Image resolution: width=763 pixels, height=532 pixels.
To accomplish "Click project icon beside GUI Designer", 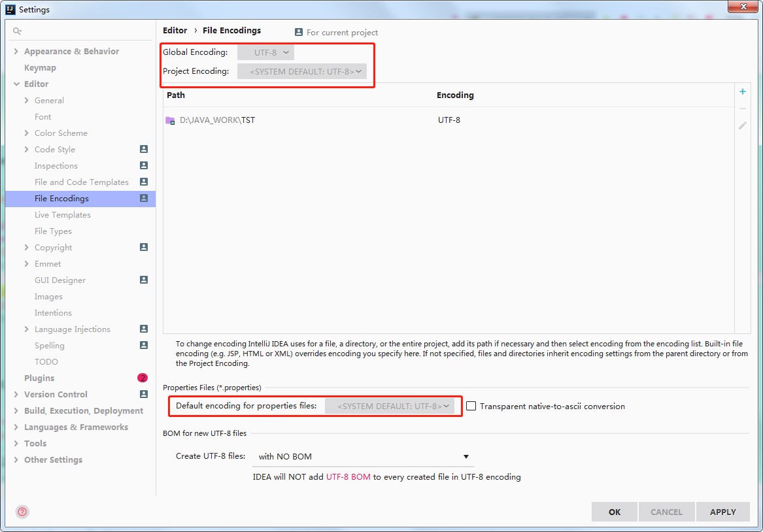I will 144,280.
